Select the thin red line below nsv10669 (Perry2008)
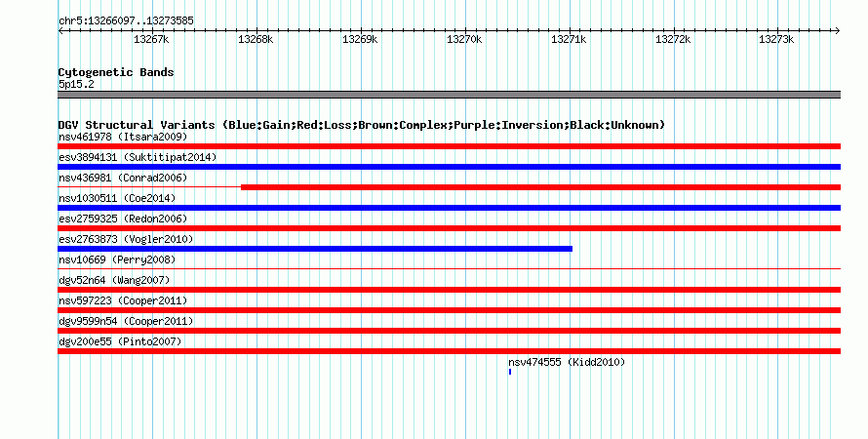The height and width of the screenshot is (439, 868). pyautogui.click(x=449, y=269)
